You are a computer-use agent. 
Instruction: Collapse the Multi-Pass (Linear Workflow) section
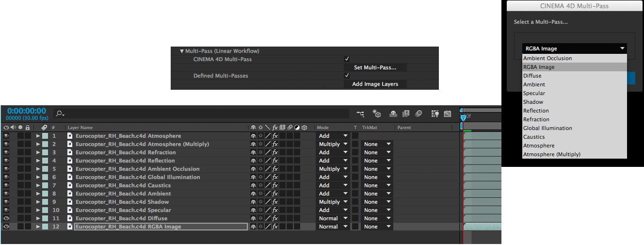coord(182,51)
